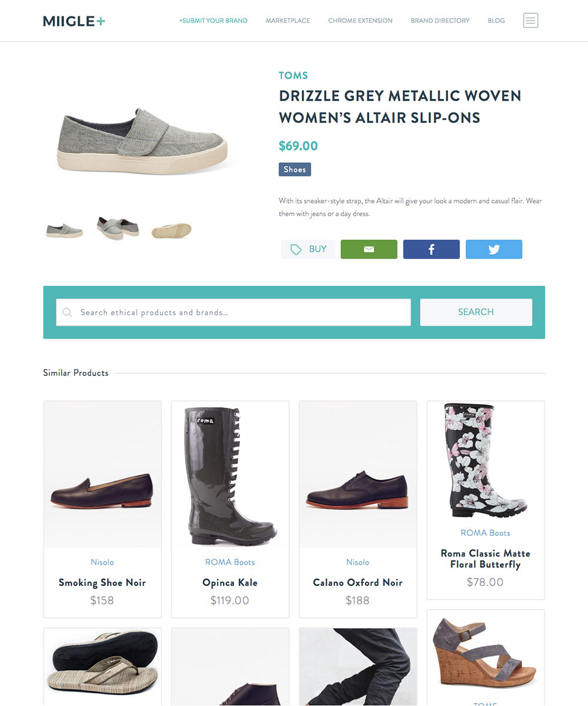The image size is (588, 706).
Task: Open the Chrome Extension page
Action: 360,21
